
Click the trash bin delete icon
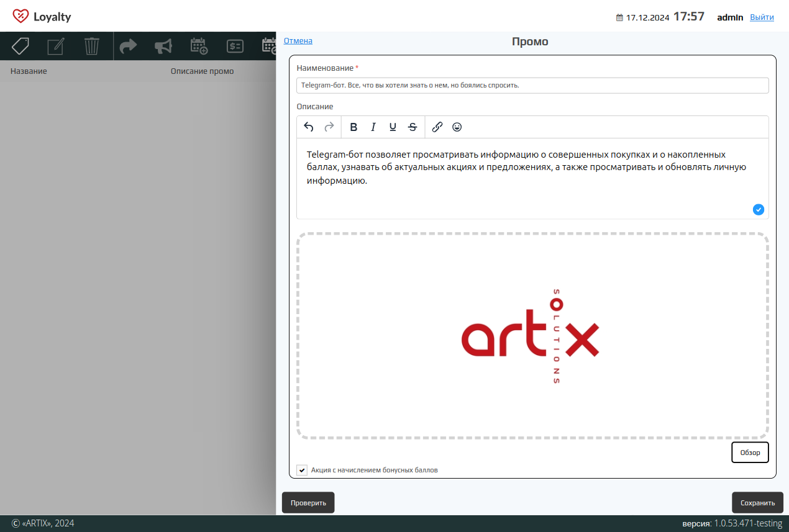[92, 46]
